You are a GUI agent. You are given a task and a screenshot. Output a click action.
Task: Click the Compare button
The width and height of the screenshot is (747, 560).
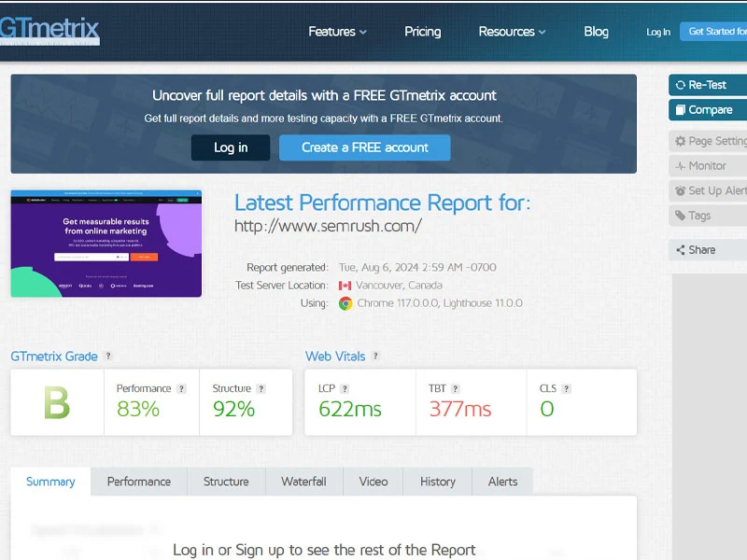[x=708, y=109]
